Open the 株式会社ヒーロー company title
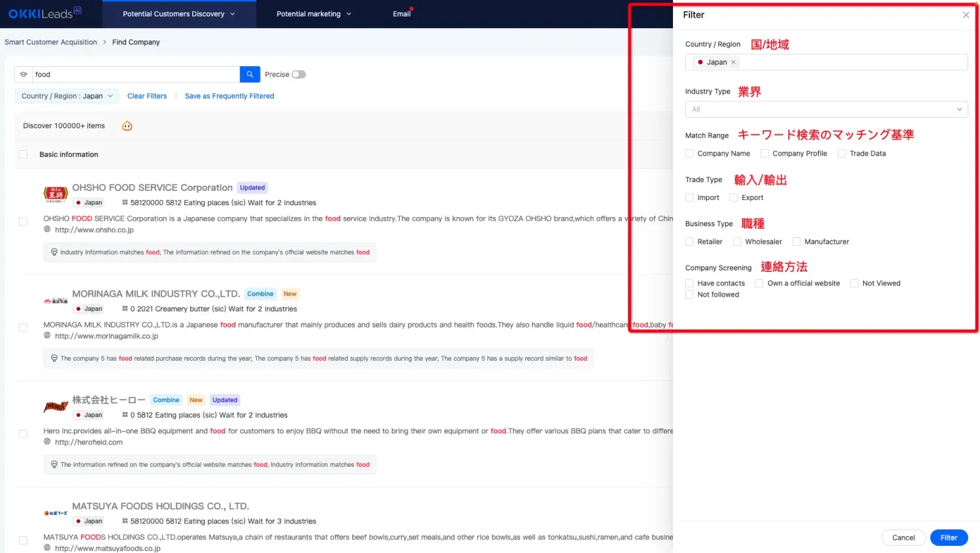This screenshot has height=553, width=980. click(x=108, y=400)
